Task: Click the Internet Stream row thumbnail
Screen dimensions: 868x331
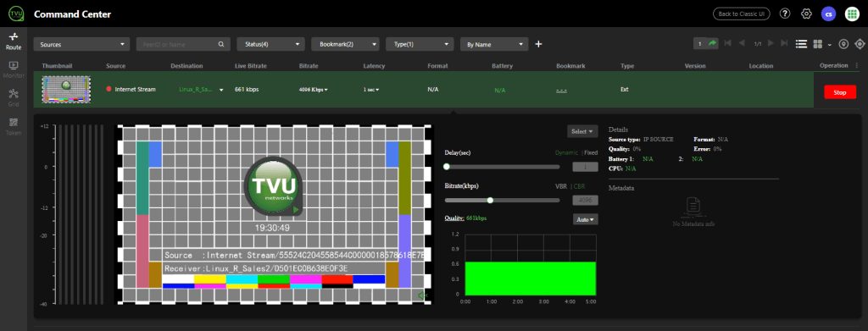Action: coord(66,89)
